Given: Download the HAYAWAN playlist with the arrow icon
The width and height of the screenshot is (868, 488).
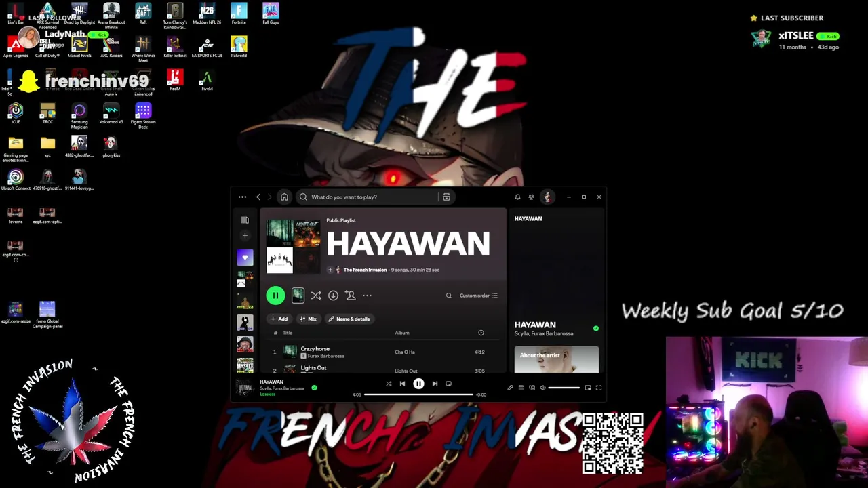Looking at the screenshot, I should tap(333, 296).
